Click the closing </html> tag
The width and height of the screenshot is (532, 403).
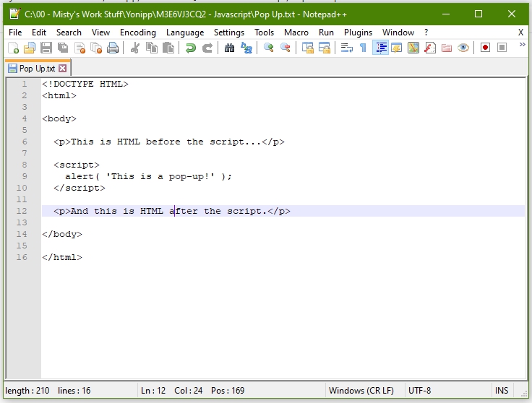62,257
